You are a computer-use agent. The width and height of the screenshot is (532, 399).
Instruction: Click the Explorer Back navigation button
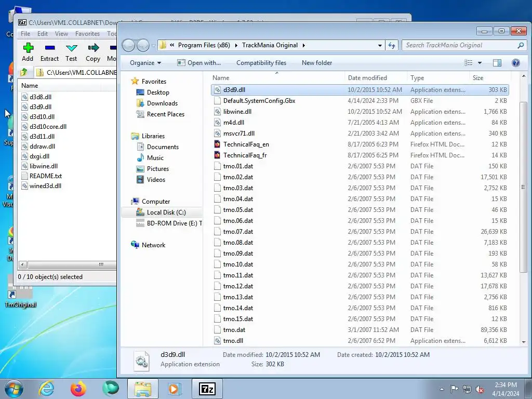pyautogui.click(x=129, y=45)
